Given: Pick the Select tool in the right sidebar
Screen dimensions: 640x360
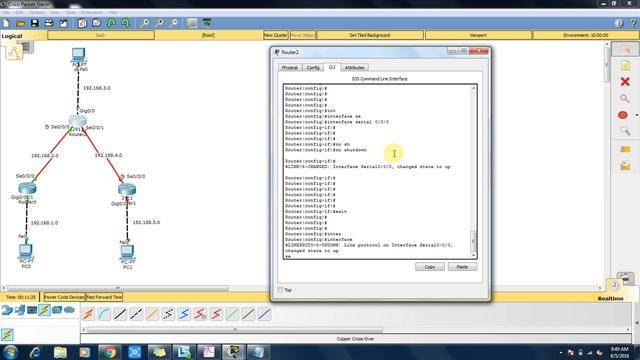Looking at the screenshot, I should pyautogui.click(x=625, y=49).
